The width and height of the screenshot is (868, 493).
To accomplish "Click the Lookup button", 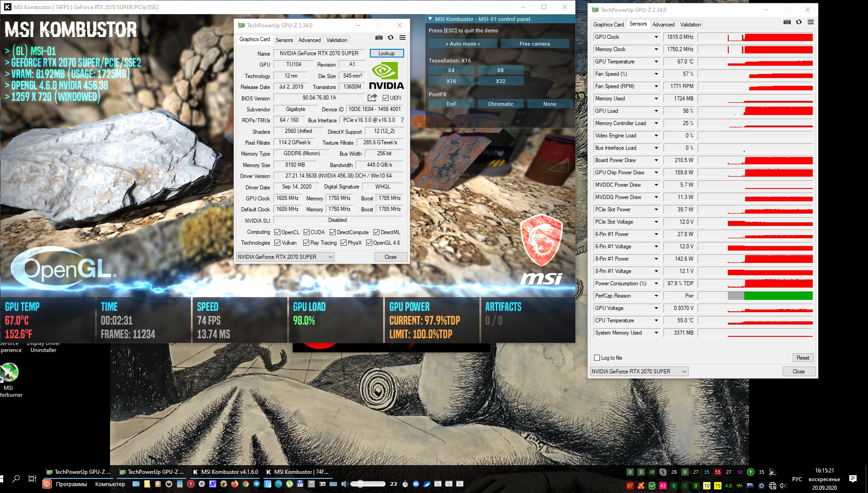I will (386, 53).
